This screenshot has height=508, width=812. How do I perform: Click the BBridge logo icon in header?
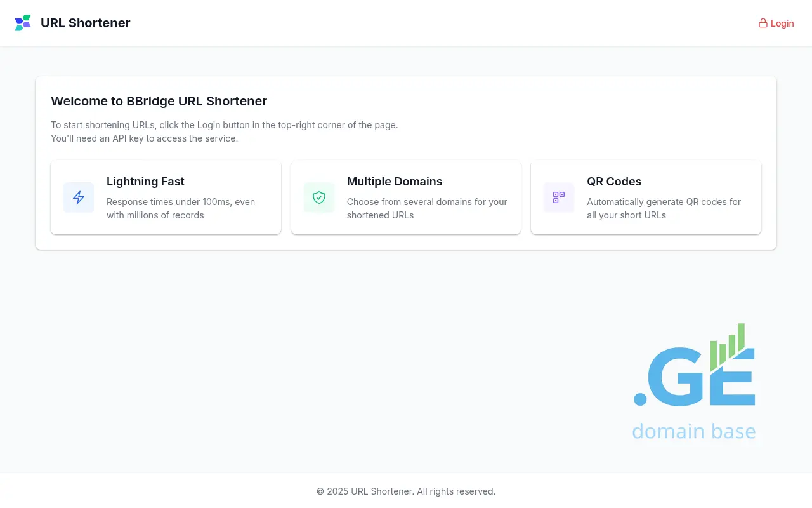23,23
